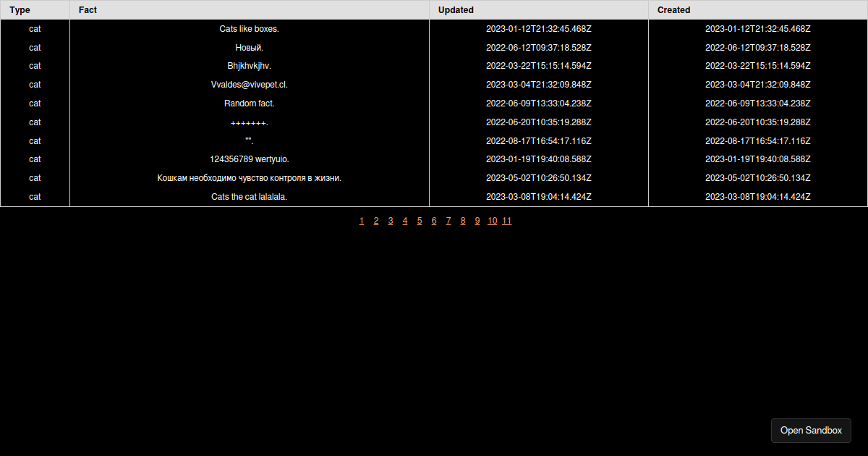Image resolution: width=868 pixels, height=456 pixels.
Task: Click the Fact column header
Action: tap(88, 10)
